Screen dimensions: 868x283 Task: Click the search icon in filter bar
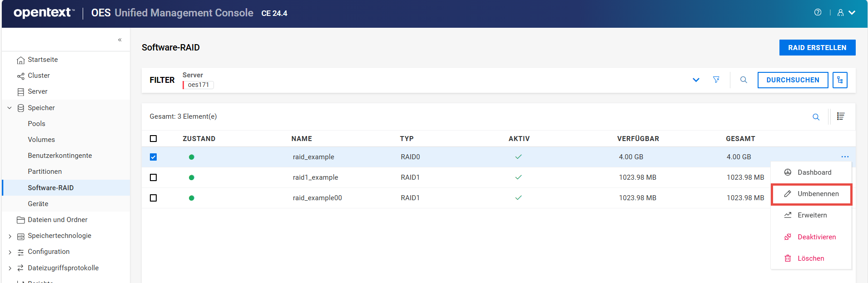[744, 80]
